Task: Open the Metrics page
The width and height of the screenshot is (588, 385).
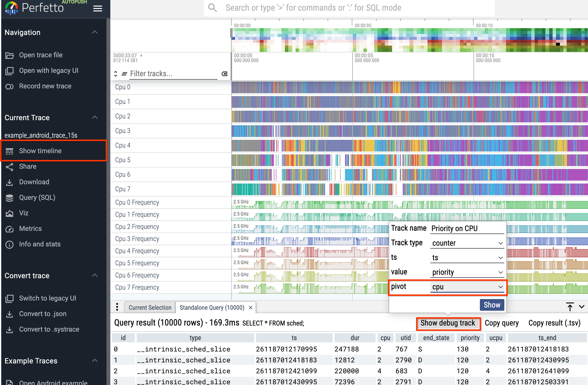Action: pos(30,228)
